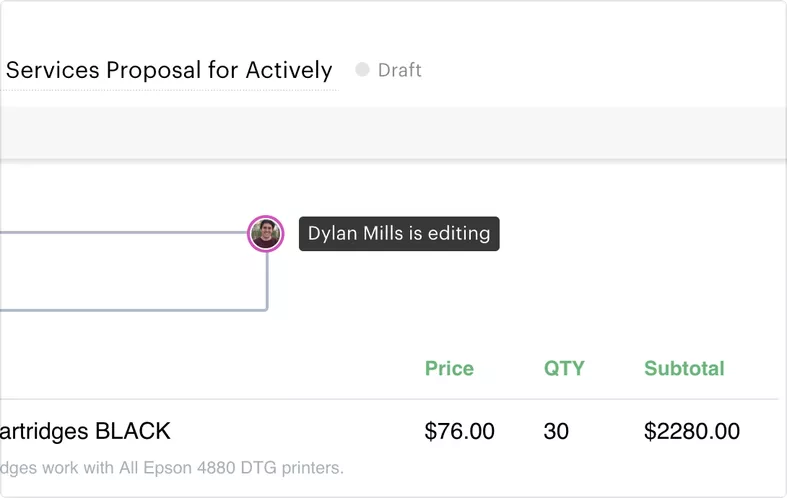Edit the Services Proposal for Actively title
The image size is (787, 498).
click(169, 70)
